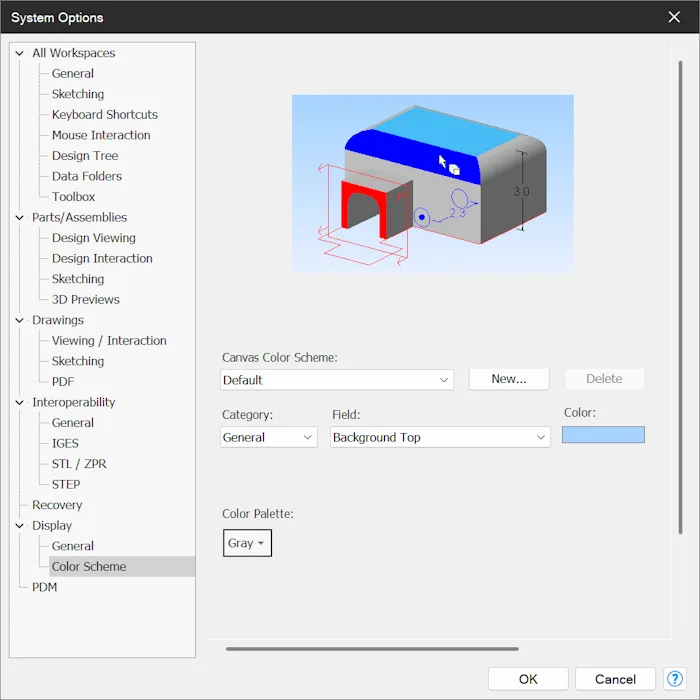The image size is (700, 700).
Task: Collapse the Drawings tree node
Action: [20, 320]
